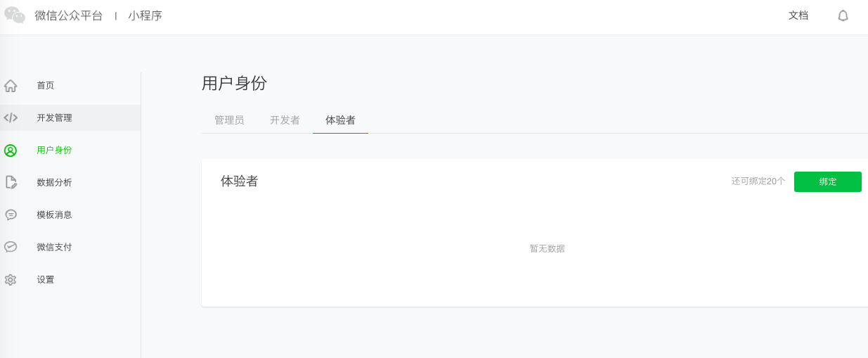Viewport: 868px width, 358px height.
Task: Click the green user identity icon
Action: [11, 151]
